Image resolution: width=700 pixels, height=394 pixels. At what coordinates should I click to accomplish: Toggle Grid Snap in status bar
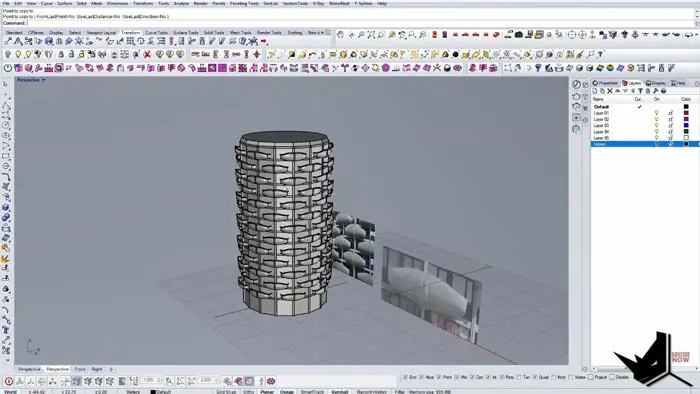[226, 392]
